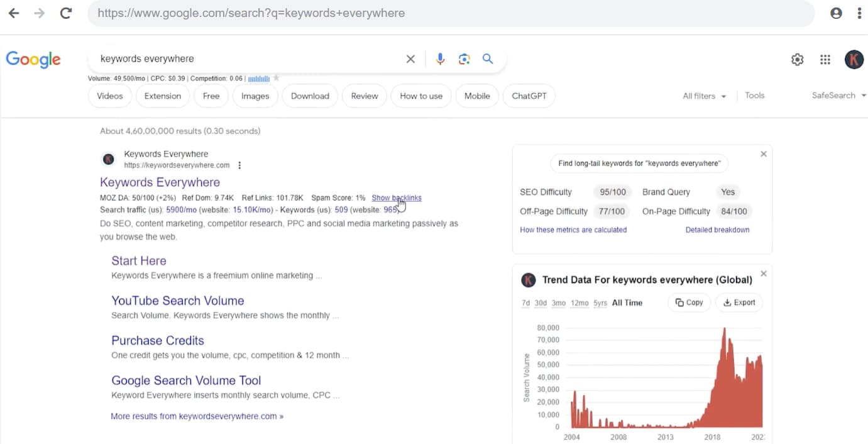Viewport: 868px width, 444px height.
Task: Open the Google apps grid icon
Action: pos(825,60)
